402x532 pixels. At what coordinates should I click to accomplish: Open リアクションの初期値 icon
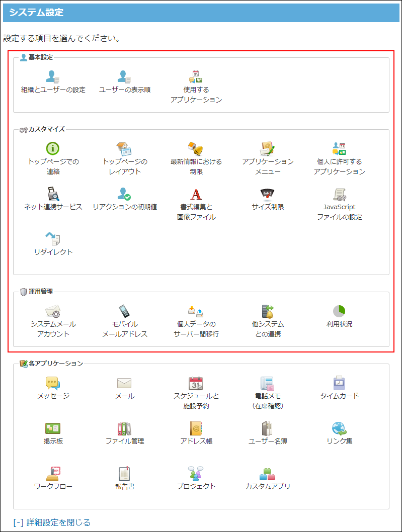(x=124, y=194)
